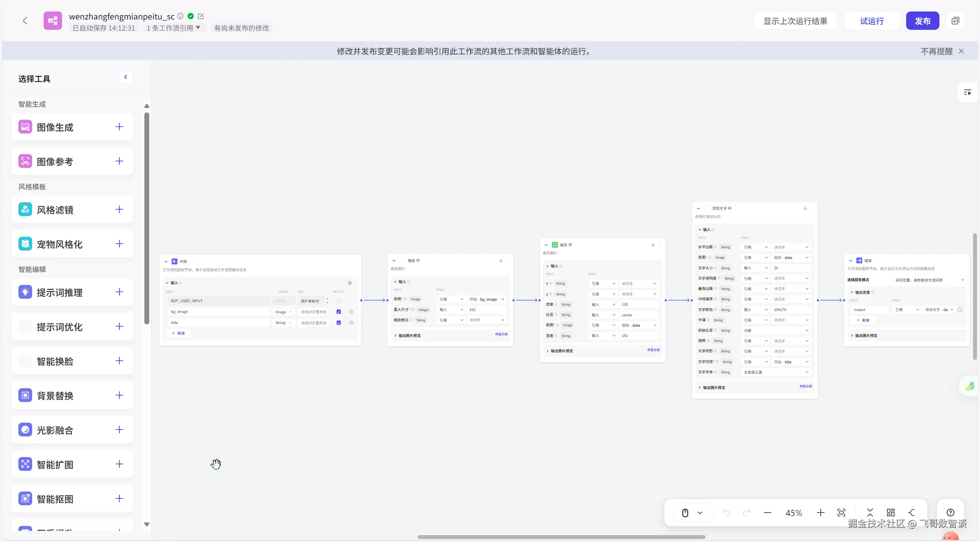Uncheck the required checkbox for bg_image
This screenshot has width=980, height=542.
pyautogui.click(x=339, y=312)
